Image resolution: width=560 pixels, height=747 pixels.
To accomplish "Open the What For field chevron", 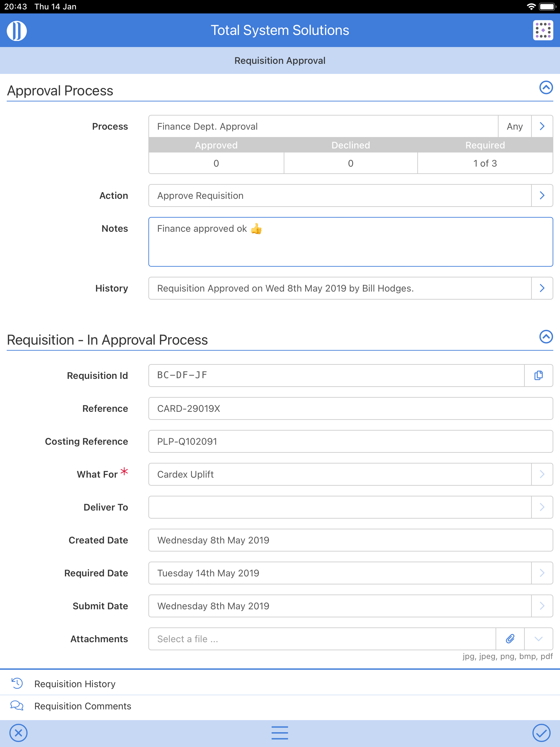I will click(542, 474).
